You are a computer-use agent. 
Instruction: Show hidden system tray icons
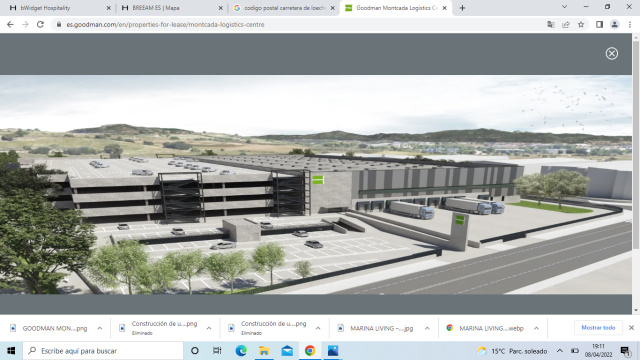[560, 351]
